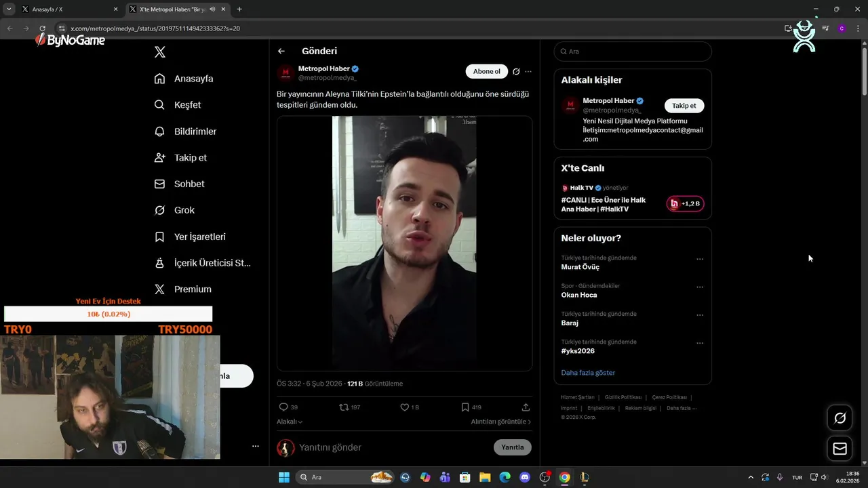This screenshot has height=488, width=868.
Task: Open File Explorer from the taskbar
Action: [485, 477]
